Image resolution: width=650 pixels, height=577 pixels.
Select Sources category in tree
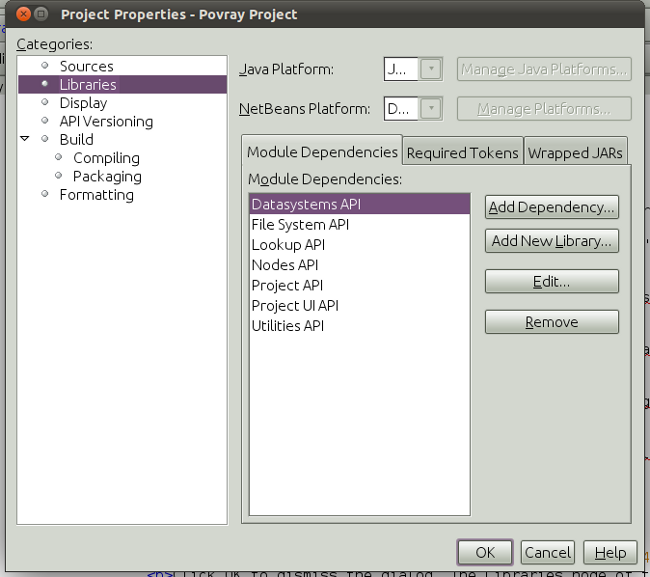[86, 66]
